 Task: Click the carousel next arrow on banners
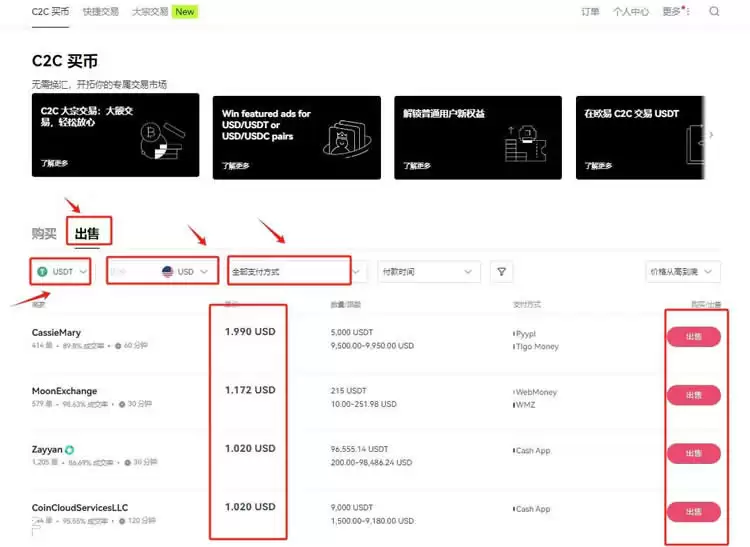click(x=711, y=135)
